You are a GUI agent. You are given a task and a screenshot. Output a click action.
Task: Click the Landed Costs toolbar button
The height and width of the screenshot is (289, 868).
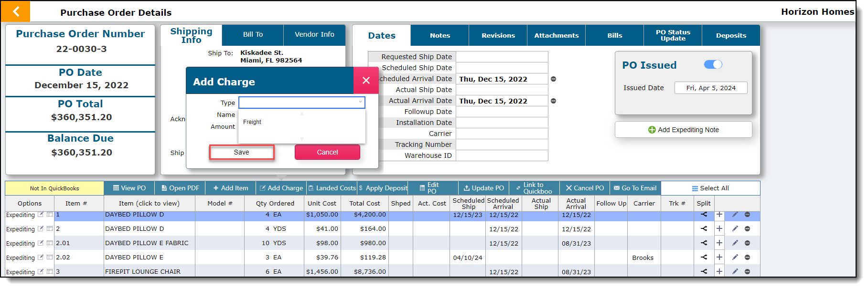click(x=332, y=188)
